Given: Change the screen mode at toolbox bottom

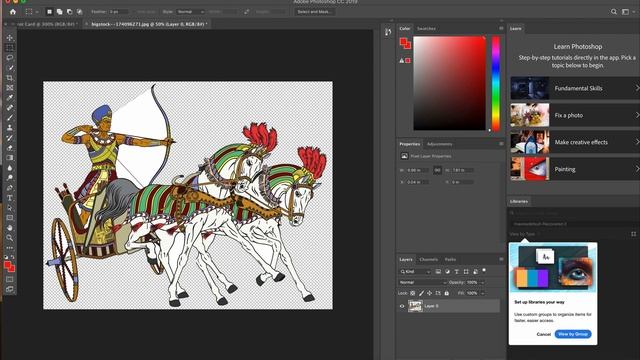Looking at the screenshot, I should point(10,289).
